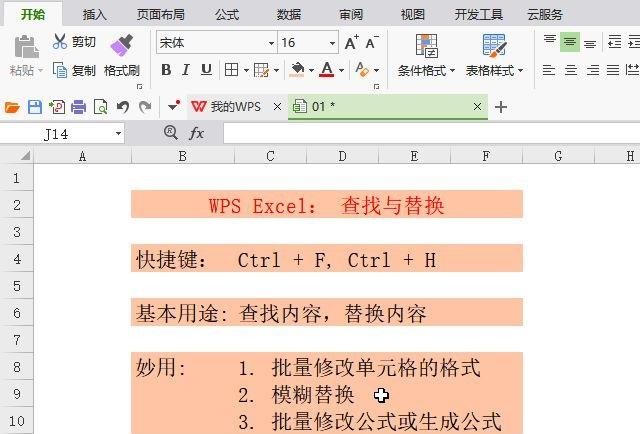Expand the Paste options arrow

pyautogui.click(x=40, y=71)
